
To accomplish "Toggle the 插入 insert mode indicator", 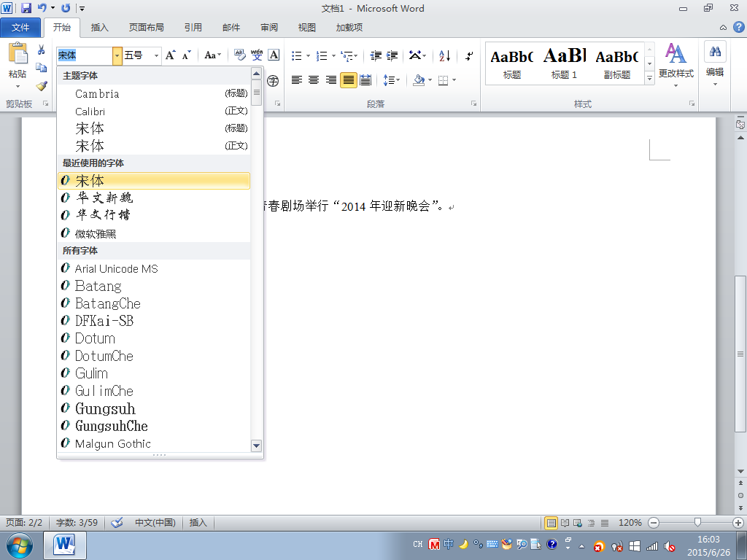I will coord(198,523).
